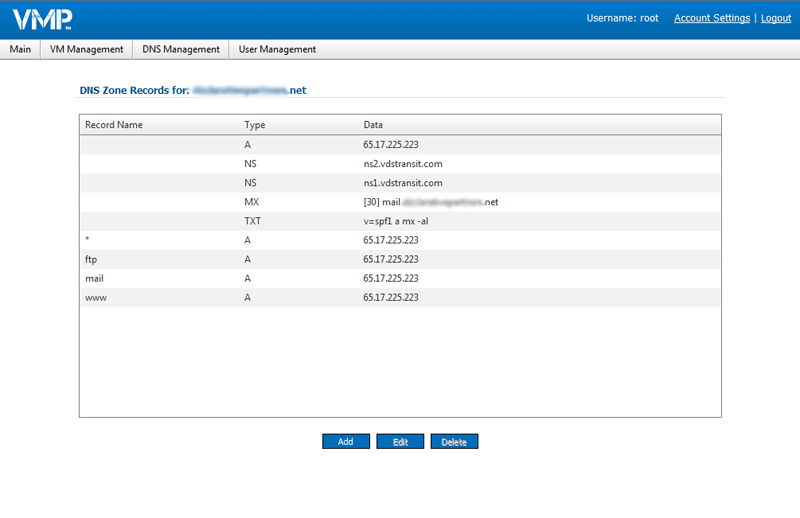Viewport: 800px width, 518px height.
Task: Click the Username: root label
Action: (x=622, y=18)
